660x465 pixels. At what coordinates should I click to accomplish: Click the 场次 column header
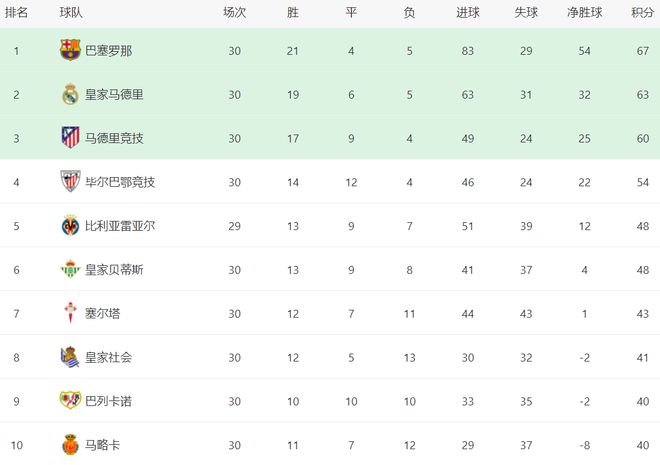point(234,13)
